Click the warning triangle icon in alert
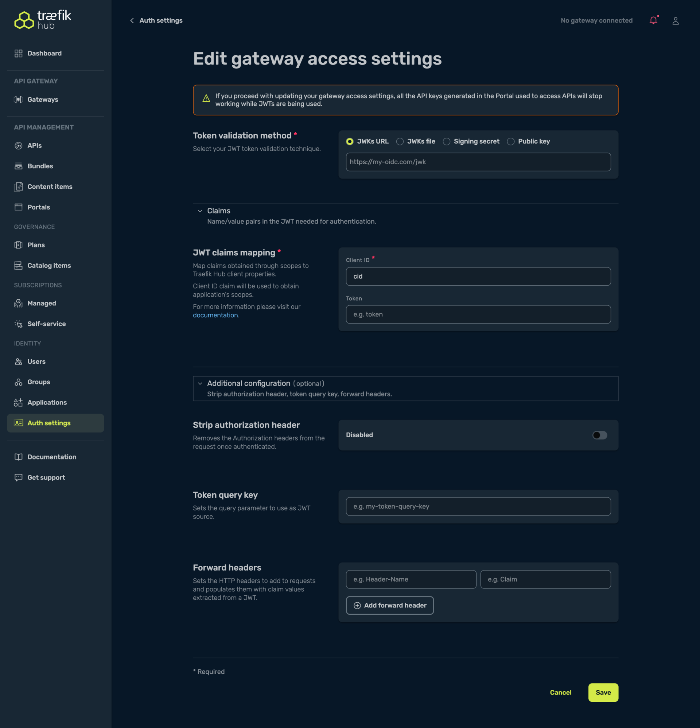This screenshot has width=700, height=728. (x=206, y=98)
